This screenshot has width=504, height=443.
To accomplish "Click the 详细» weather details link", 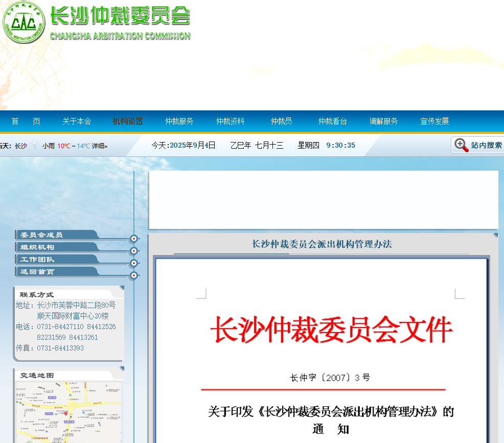I will click(100, 146).
